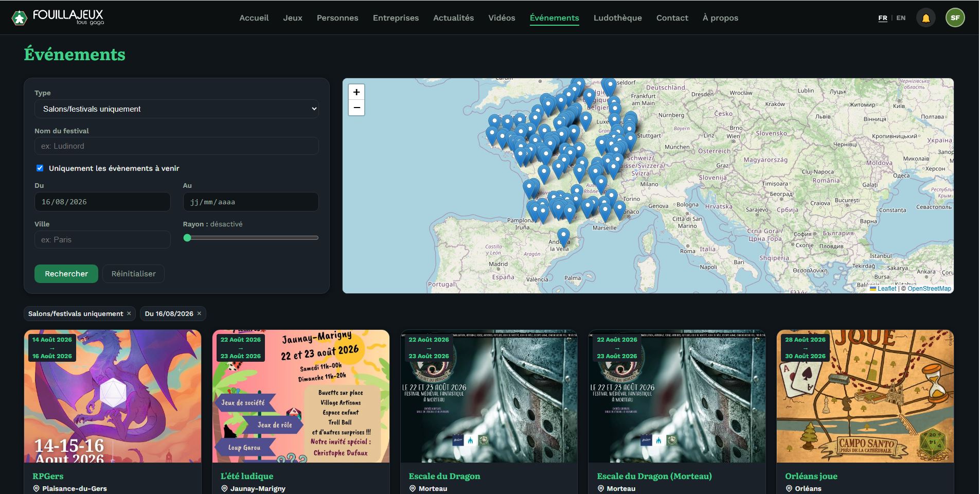
Task: Open the RPGers event title
Action: [48, 476]
